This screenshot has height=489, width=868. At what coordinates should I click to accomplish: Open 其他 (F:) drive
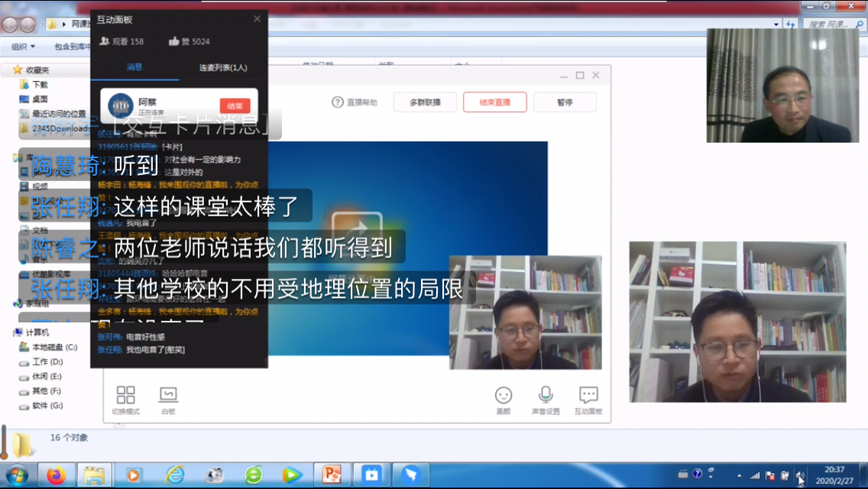point(40,391)
